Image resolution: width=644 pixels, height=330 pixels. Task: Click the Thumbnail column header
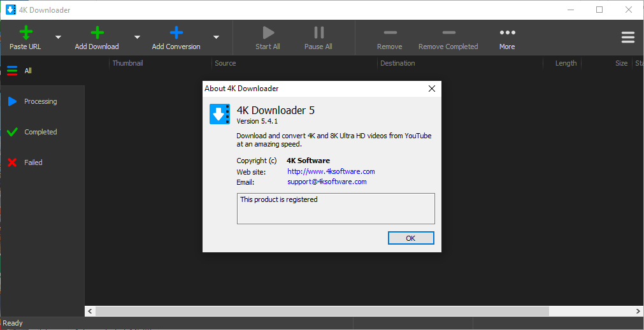click(x=161, y=63)
